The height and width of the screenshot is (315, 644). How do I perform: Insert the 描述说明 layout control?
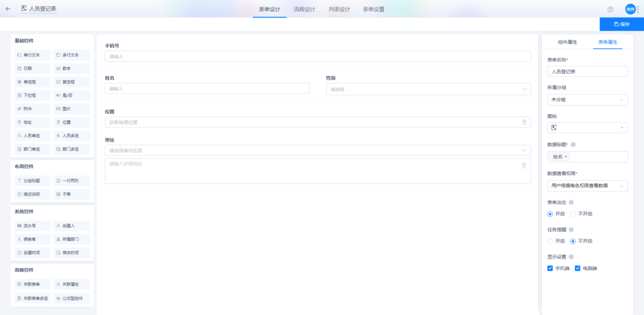point(32,195)
